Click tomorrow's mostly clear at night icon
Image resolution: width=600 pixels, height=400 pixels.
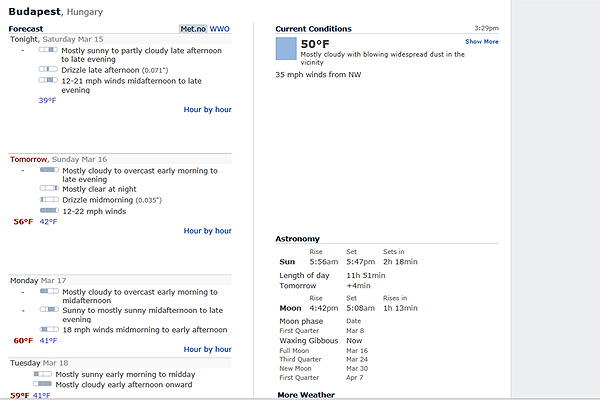49,188
